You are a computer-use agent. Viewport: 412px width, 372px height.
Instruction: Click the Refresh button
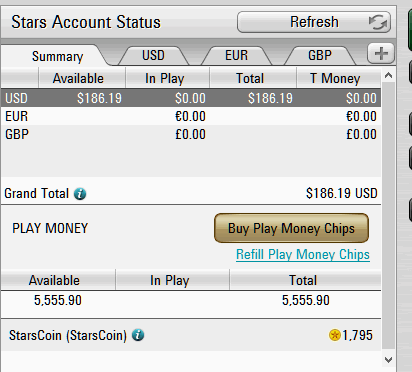point(314,22)
